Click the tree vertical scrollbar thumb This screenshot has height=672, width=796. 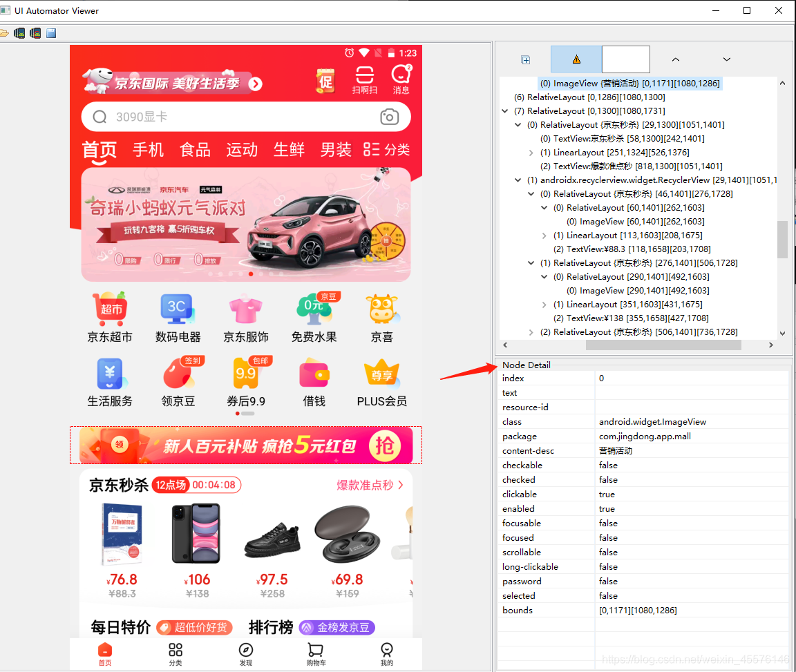782,240
